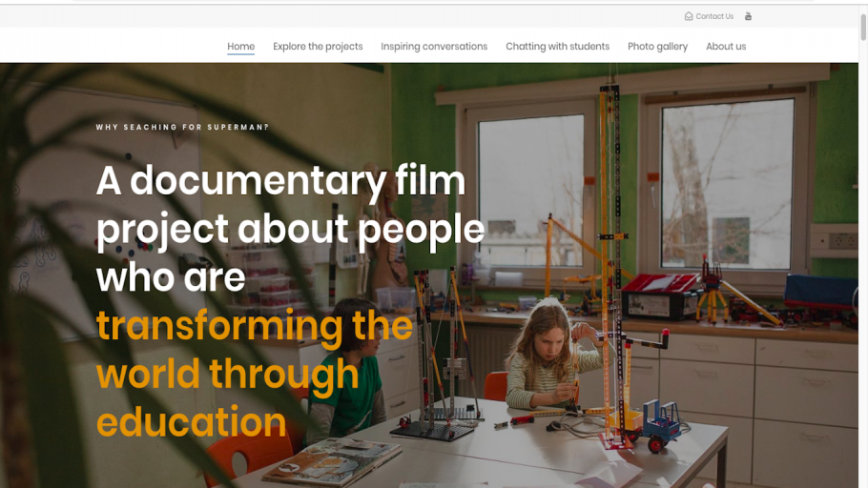Click the 'A documentary film' headline text
The image size is (868, 488).
pyautogui.click(x=280, y=181)
